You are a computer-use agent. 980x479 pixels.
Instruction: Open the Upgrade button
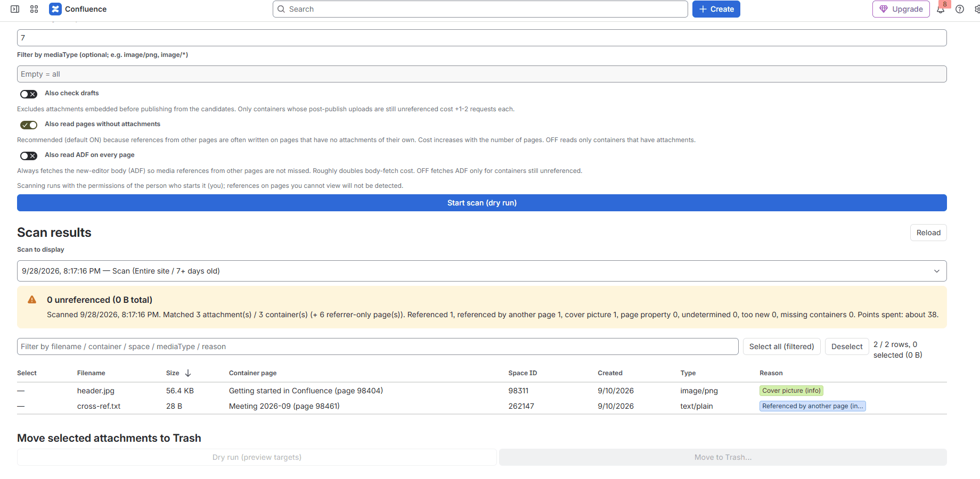pyautogui.click(x=901, y=9)
